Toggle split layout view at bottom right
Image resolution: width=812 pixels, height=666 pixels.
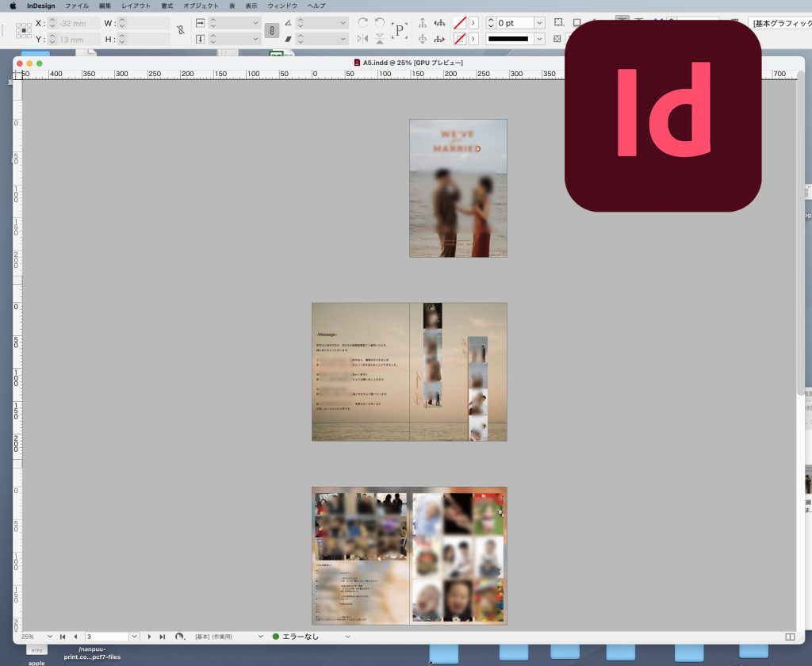[x=789, y=637]
